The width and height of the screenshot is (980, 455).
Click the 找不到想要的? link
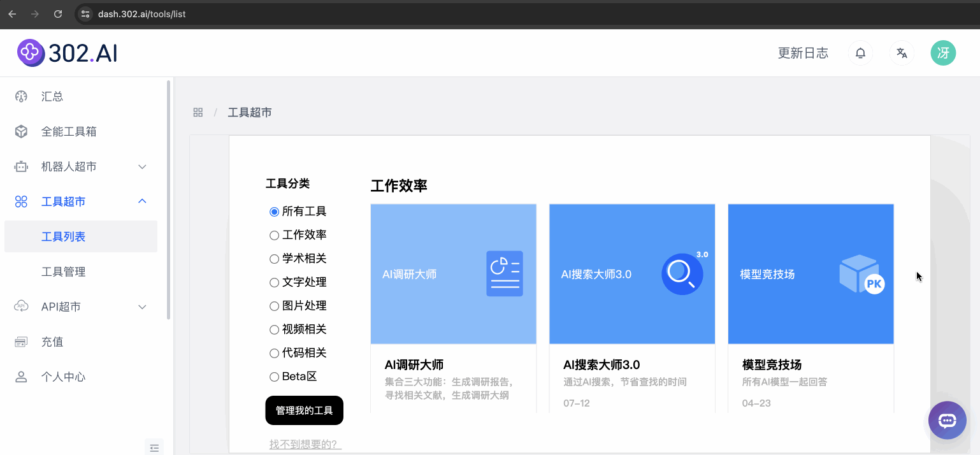coord(305,444)
